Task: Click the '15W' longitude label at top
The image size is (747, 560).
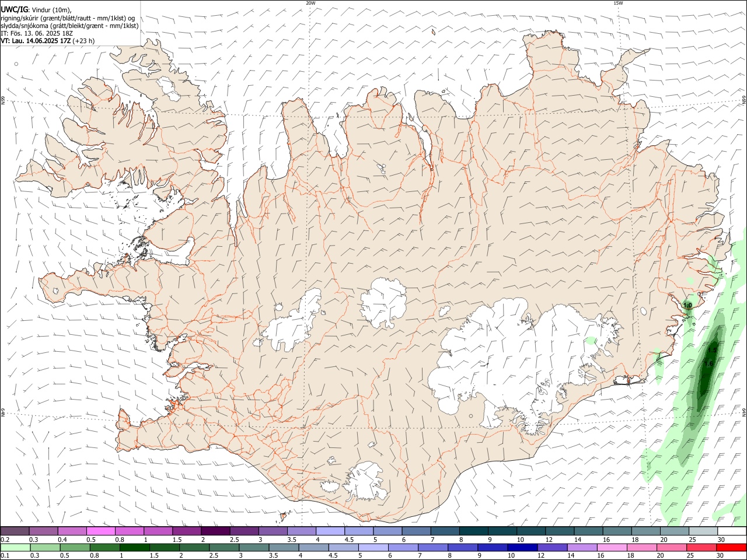Action: (x=618, y=3)
